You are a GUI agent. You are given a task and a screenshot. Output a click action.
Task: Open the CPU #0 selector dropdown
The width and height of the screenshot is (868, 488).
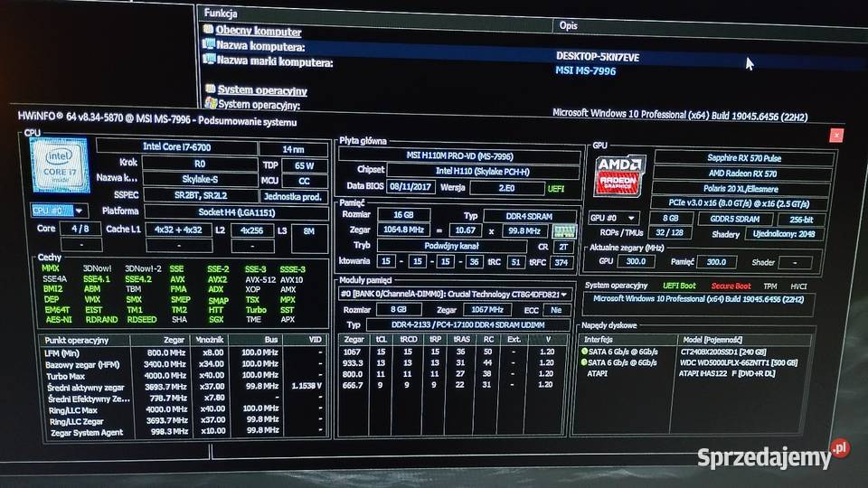[58, 210]
